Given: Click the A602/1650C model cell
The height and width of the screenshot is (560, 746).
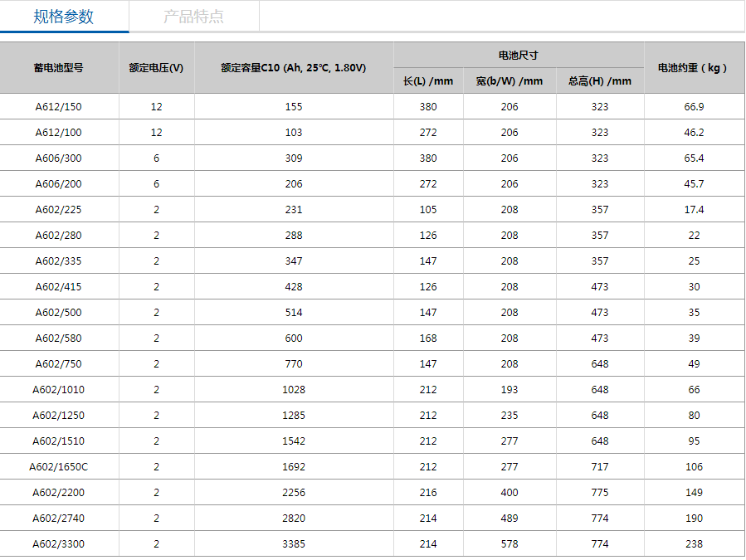Looking at the screenshot, I should click(x=59, y=467).
